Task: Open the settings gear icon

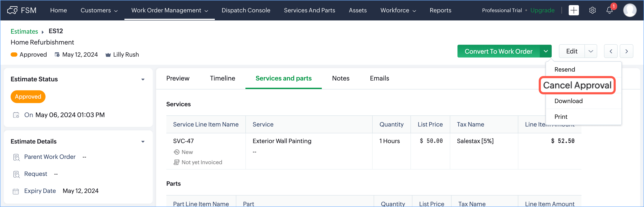Action: coord(592,10)
